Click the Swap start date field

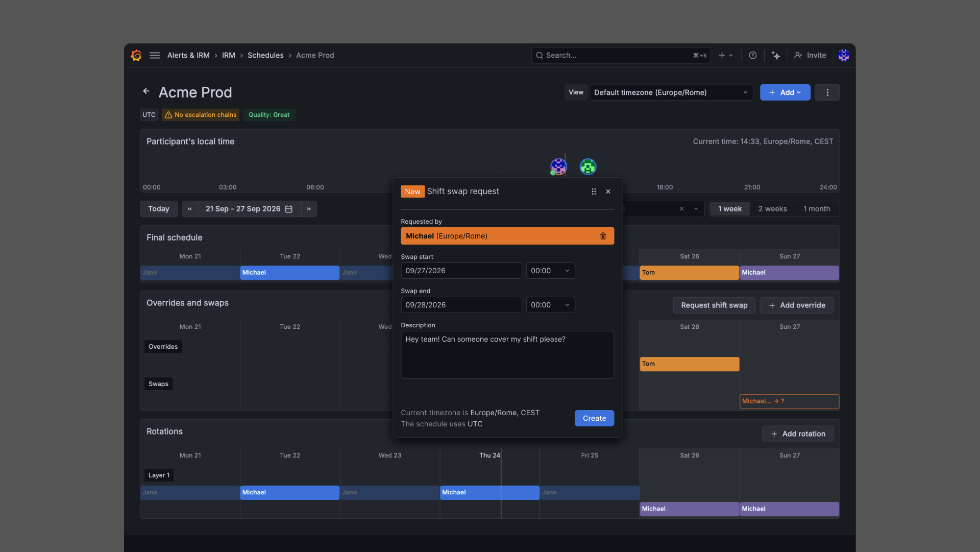461,271
